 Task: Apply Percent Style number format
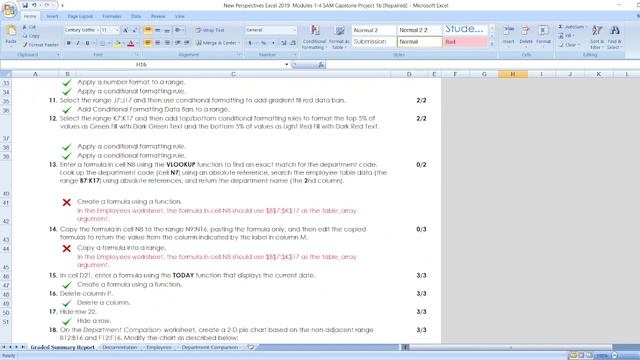(x=264, y=43)
